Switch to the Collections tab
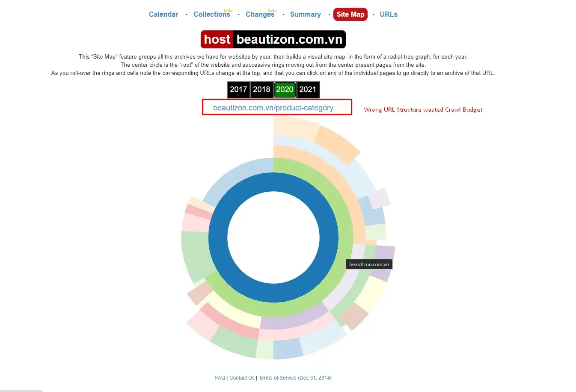Screen dimensions: 576x392 [211, 14]
